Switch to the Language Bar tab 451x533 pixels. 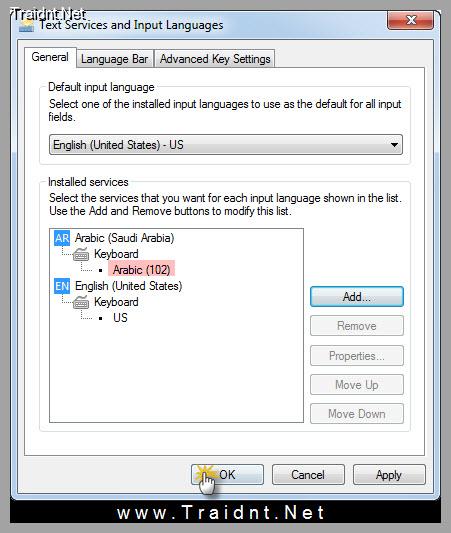[115, 59]
